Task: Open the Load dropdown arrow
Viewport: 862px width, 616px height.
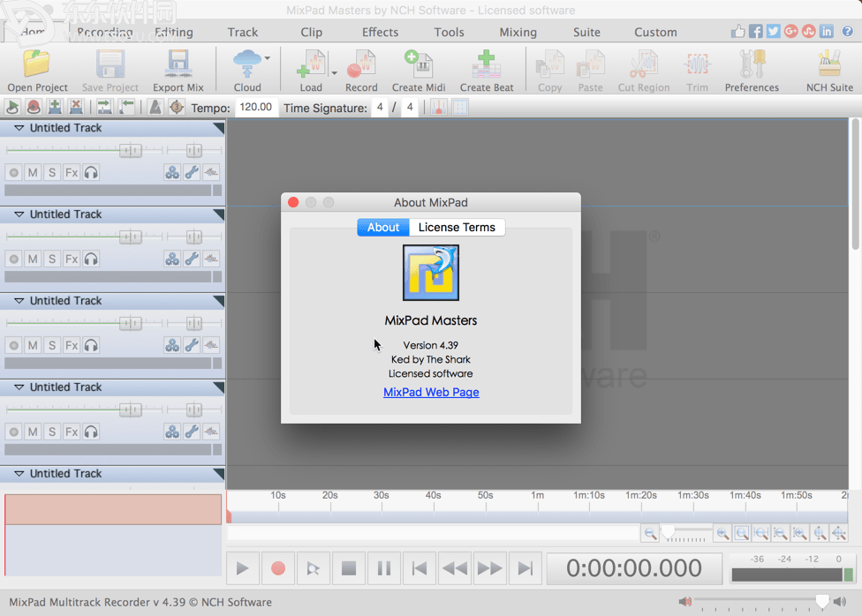Action: tap(334, 72)
